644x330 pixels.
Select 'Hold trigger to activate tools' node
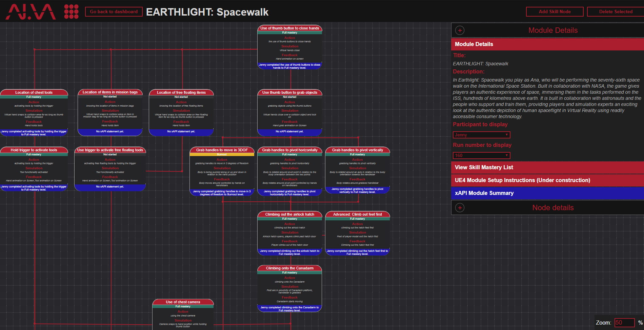coord(34,169)
